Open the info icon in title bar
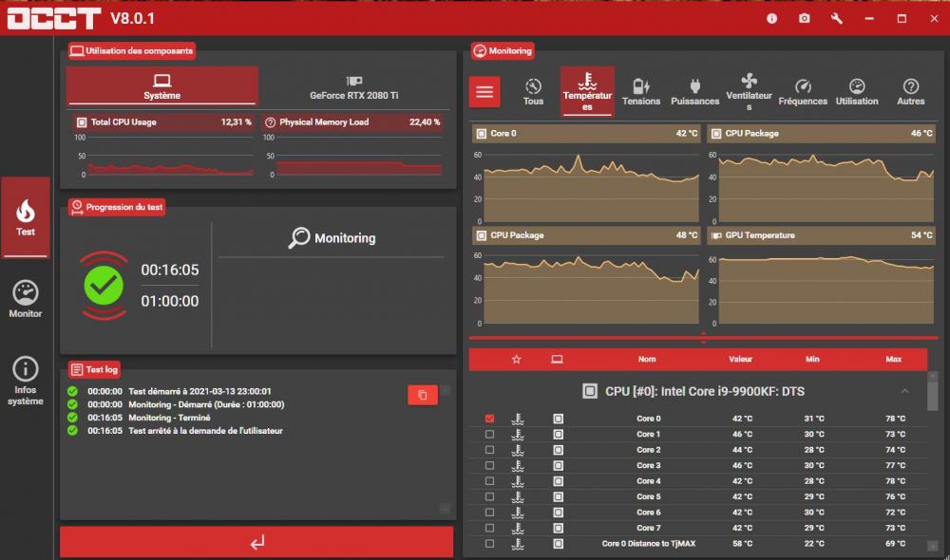 pyautogui.click(x=771, y=19)
